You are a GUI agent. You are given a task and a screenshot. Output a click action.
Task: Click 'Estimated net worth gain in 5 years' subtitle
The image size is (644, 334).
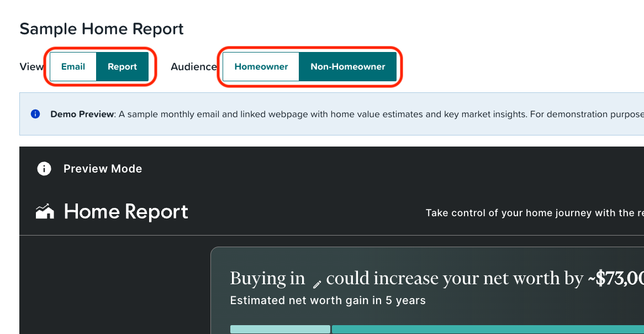tap(328, 301)
